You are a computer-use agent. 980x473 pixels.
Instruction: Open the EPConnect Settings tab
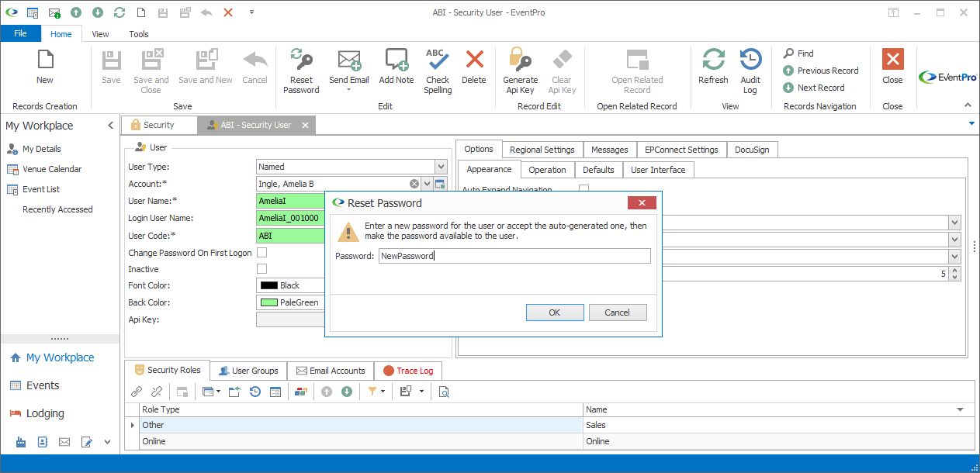pos(681,150)
